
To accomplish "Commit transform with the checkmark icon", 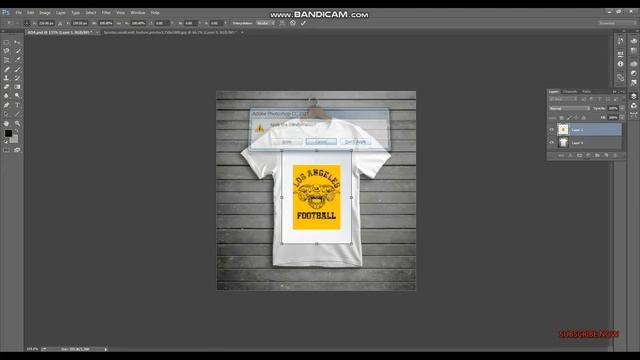I will click(x=303, y=23).
